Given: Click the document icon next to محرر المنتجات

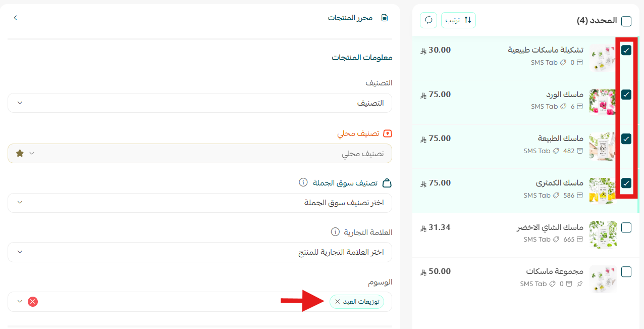Looking at the screenshot, I should (x=384, y=17).
